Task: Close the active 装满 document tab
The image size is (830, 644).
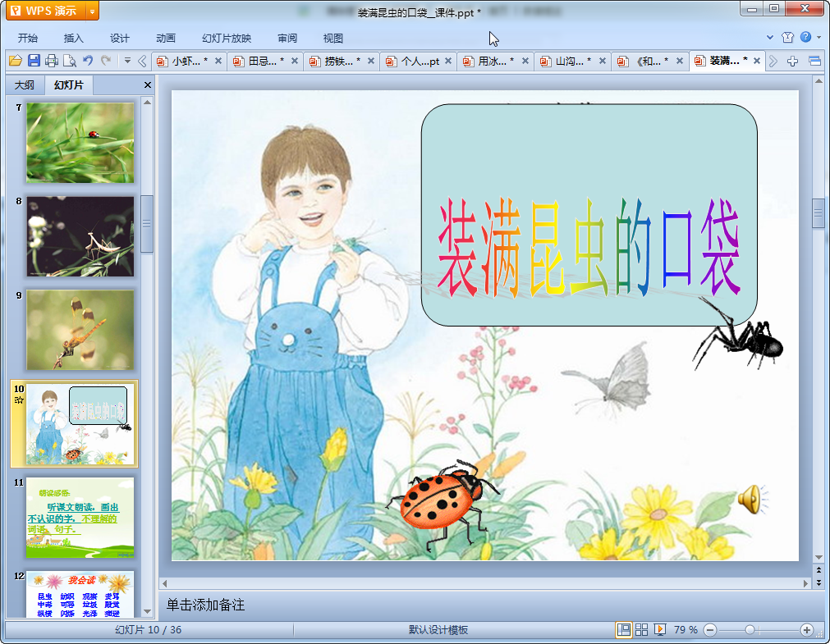Action: coord(757,61)
